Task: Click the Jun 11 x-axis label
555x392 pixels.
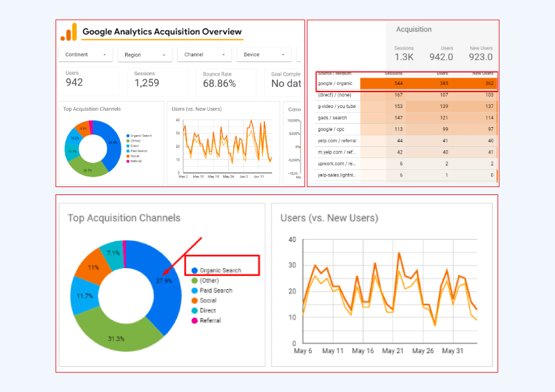Action: click(x=259, y=177)
